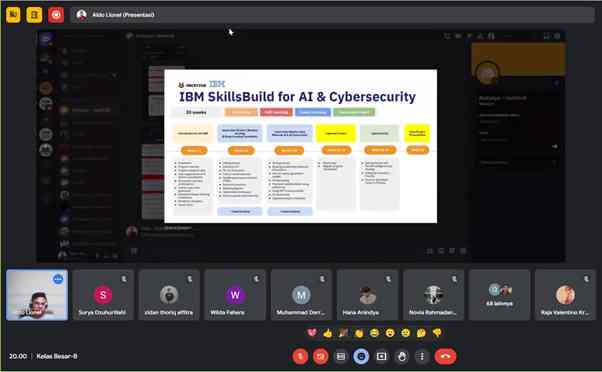602x372 pixels.
Task: Click the IBM SkillsBuild slide title
Action: [297, 97]
